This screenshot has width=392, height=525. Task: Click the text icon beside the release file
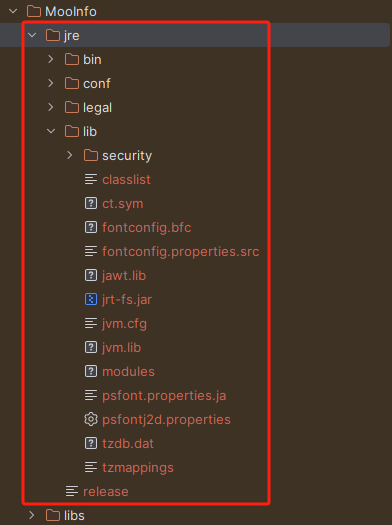click(72, 491)
